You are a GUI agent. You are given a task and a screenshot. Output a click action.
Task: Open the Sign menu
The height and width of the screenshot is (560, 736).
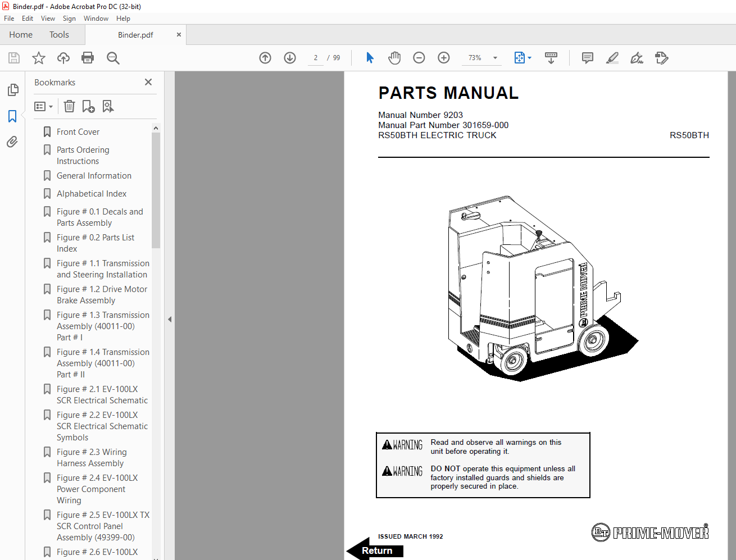coord(69,19)
